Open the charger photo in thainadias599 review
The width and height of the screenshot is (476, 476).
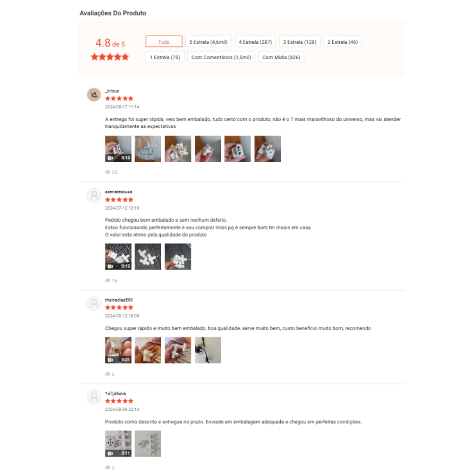208,350
